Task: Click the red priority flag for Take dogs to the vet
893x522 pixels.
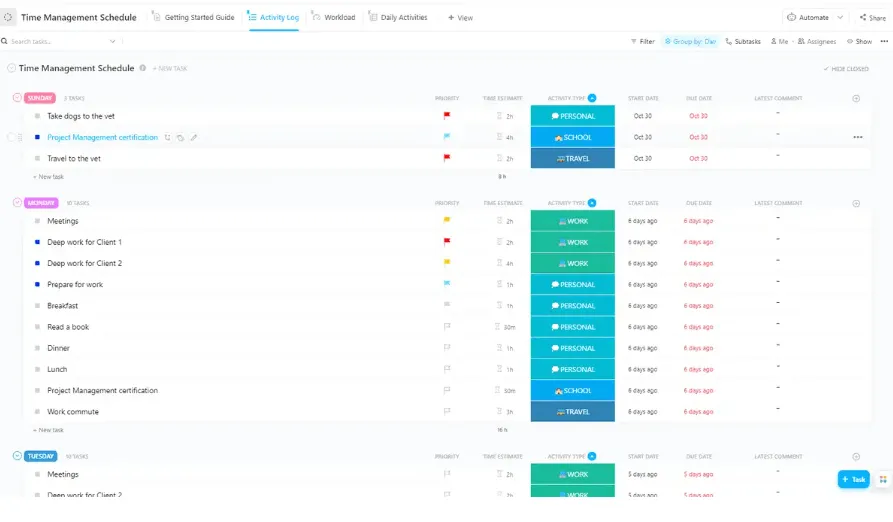Action: (x=447, y=116)
